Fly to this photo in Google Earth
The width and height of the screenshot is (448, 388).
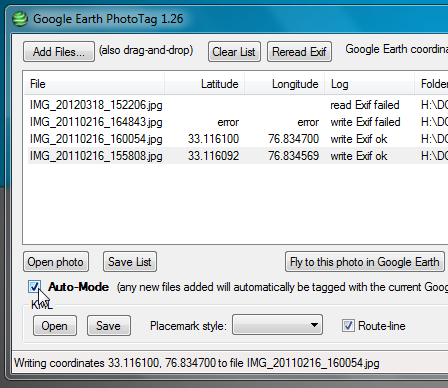point(365,262)
